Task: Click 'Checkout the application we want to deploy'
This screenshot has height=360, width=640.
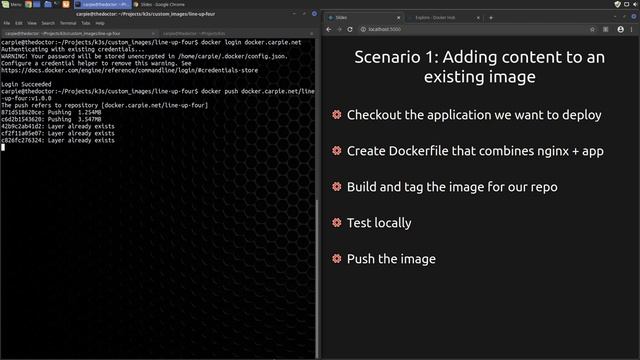Action: [474, 115]
